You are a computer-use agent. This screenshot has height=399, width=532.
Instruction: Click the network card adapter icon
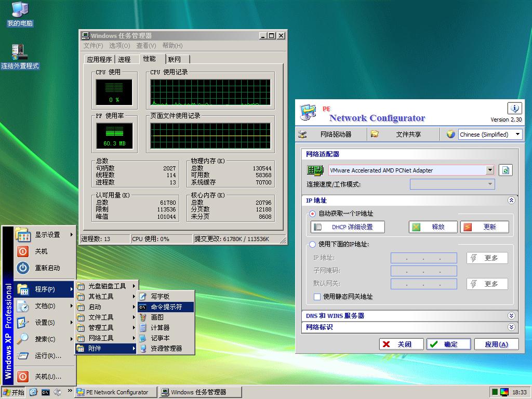(315, 170)
